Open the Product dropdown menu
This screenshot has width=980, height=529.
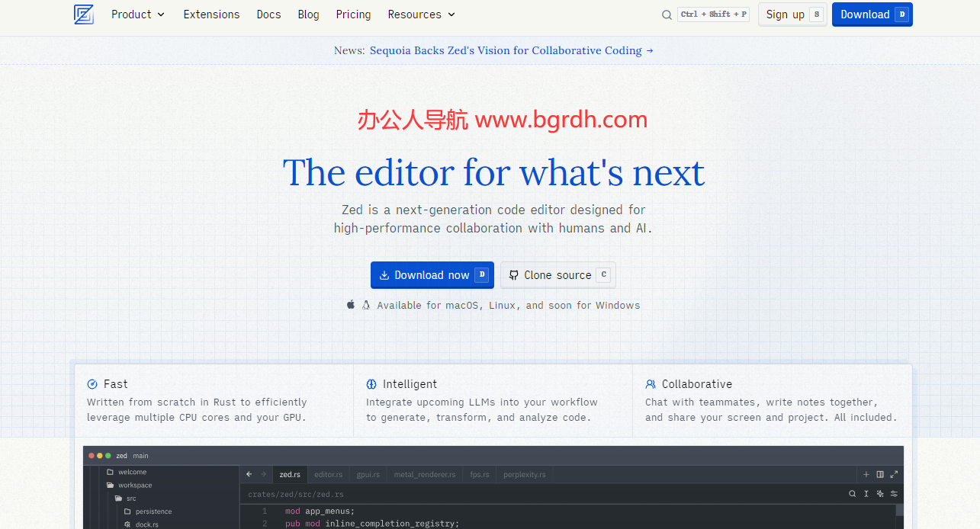(138, 14)
